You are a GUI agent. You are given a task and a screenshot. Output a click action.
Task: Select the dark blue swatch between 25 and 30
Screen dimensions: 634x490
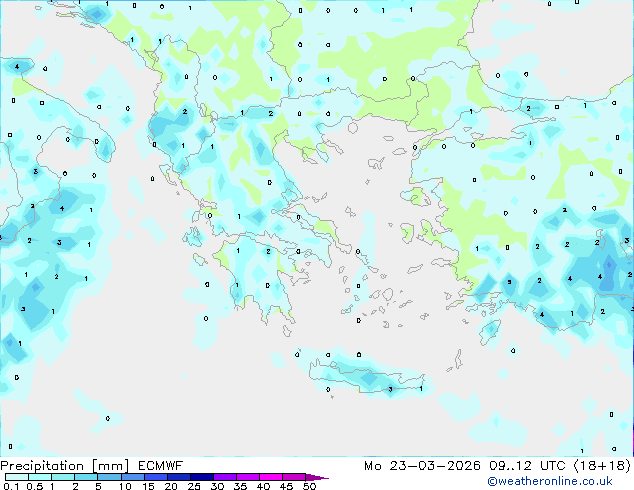click(201, 477)
